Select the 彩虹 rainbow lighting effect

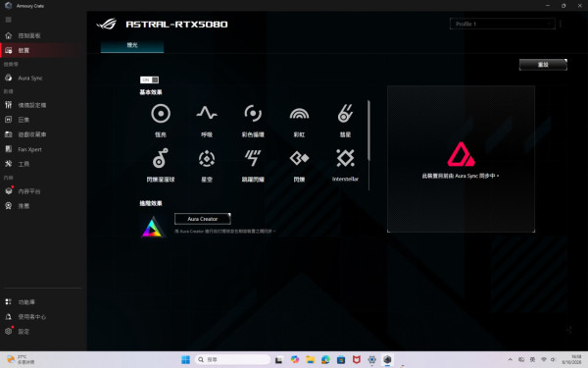299,120
